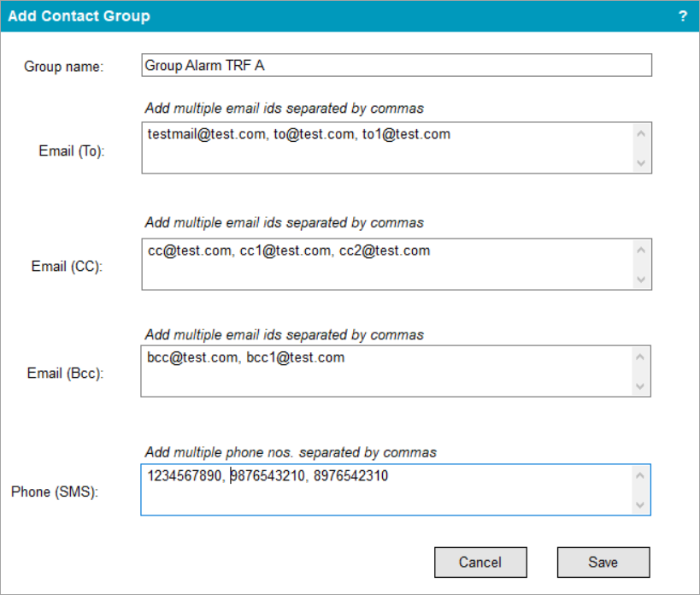The height and width of the screenshot is (595, 700).
Task: Click scroll up arrow in Email (CC) box
Action: (641, 250)
